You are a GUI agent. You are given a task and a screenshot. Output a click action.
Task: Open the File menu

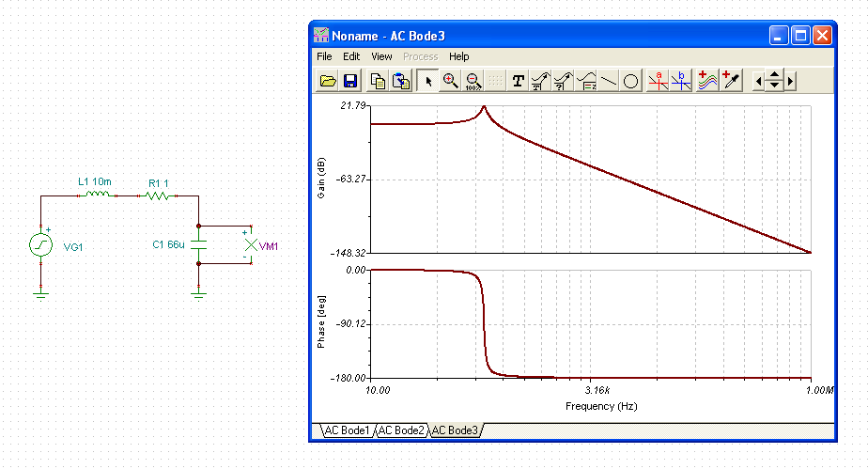(324, 56)
